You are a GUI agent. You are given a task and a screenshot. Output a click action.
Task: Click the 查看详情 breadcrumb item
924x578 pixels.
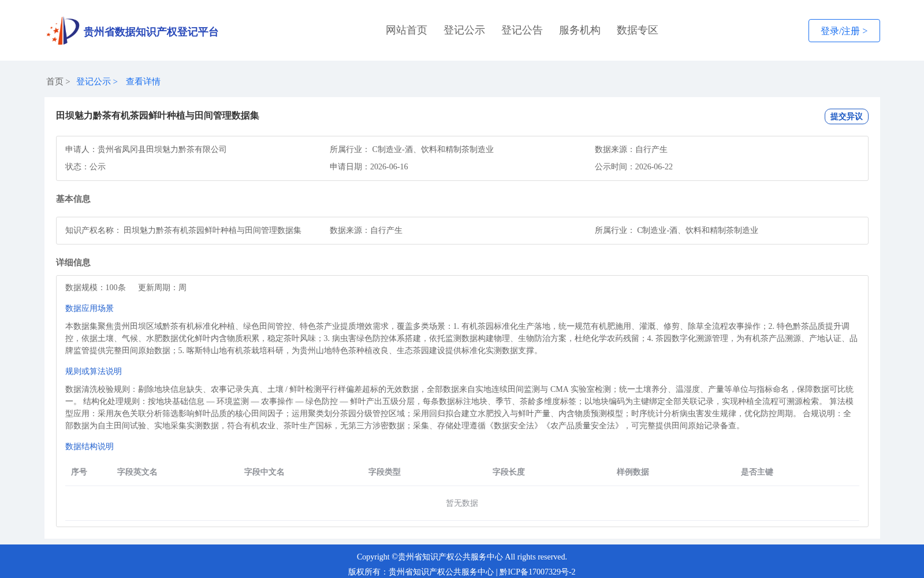point(143,81)
